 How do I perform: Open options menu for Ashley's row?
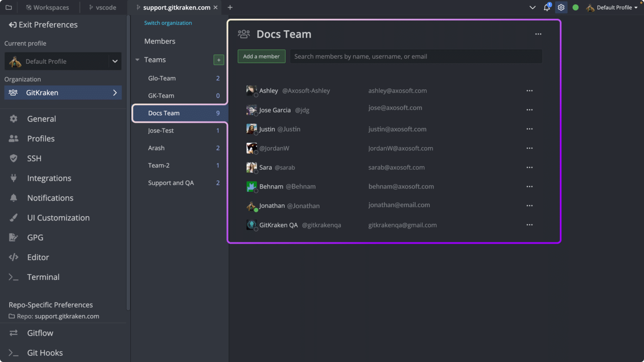point(530,90)
